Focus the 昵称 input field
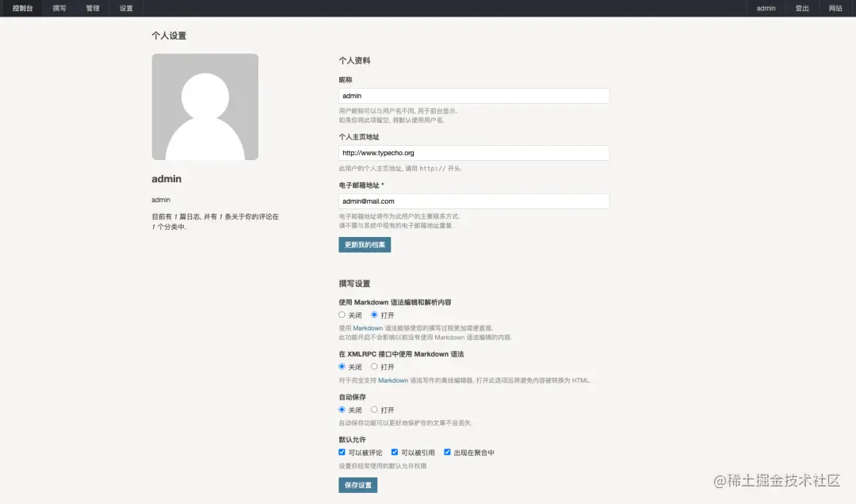Image resolution: width=856 pixels, height=504 pixels. [474, 96]
